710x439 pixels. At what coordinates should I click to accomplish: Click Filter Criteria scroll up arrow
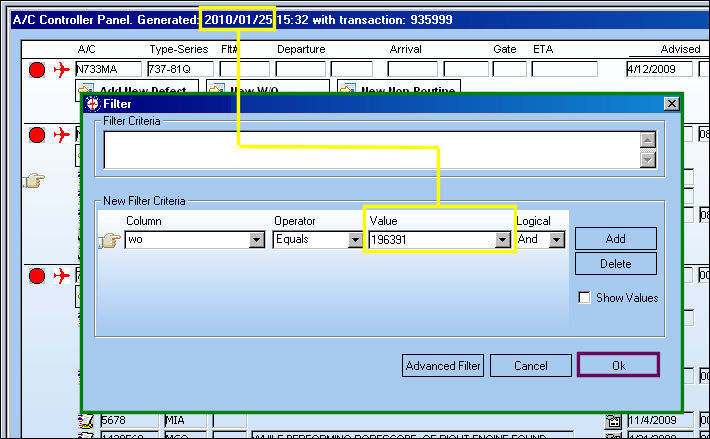coord(648,140)
